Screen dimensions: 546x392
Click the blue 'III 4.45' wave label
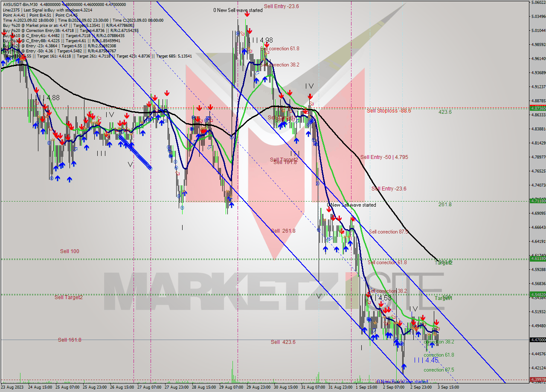coord(426,360)
